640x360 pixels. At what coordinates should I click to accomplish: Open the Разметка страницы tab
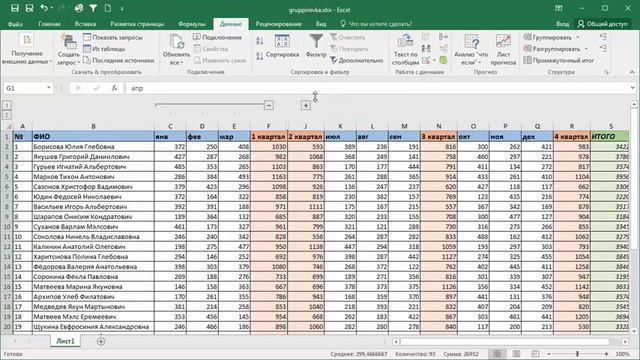[137, 24]
